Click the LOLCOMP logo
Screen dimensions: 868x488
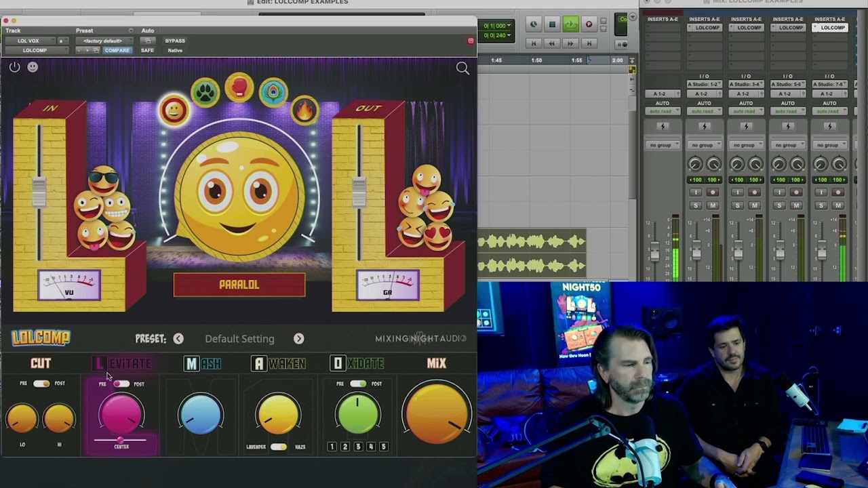point(41,337)
